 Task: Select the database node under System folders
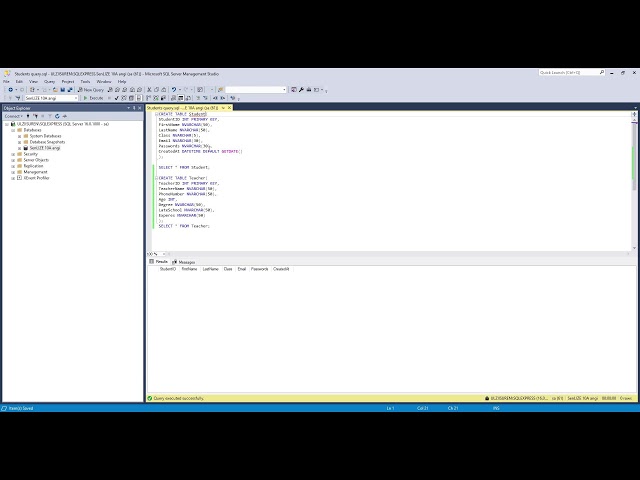(44, 148)
